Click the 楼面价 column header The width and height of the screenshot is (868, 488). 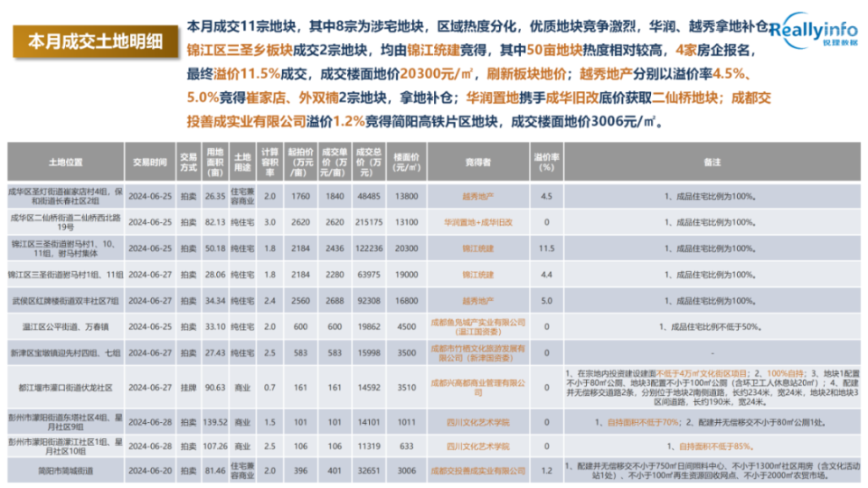point(406,162)
